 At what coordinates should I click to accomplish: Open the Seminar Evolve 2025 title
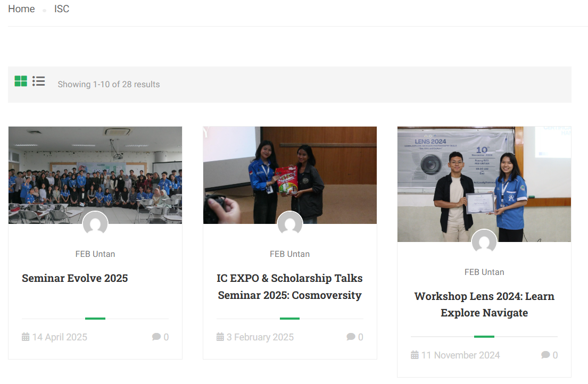pos(74,278)
